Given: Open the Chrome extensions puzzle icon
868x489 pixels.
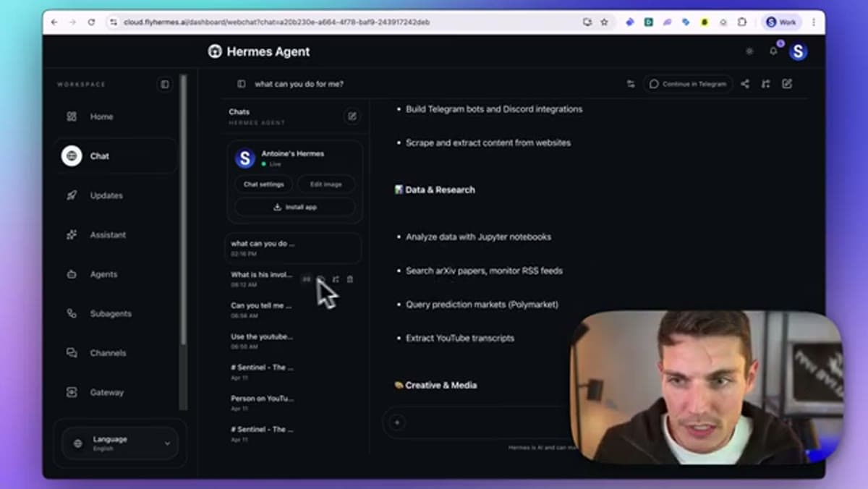Looking at the screenshot, I should (x=741, y=22).
